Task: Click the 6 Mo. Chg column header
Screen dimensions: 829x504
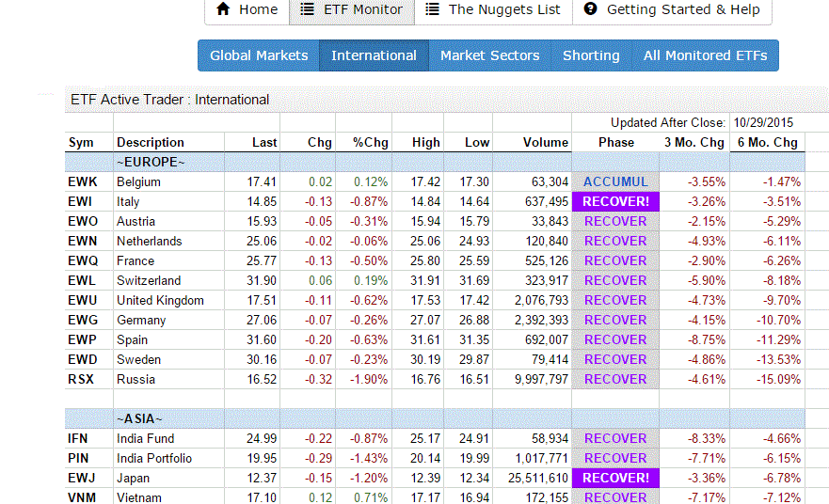Action: (x=770, y=142)
